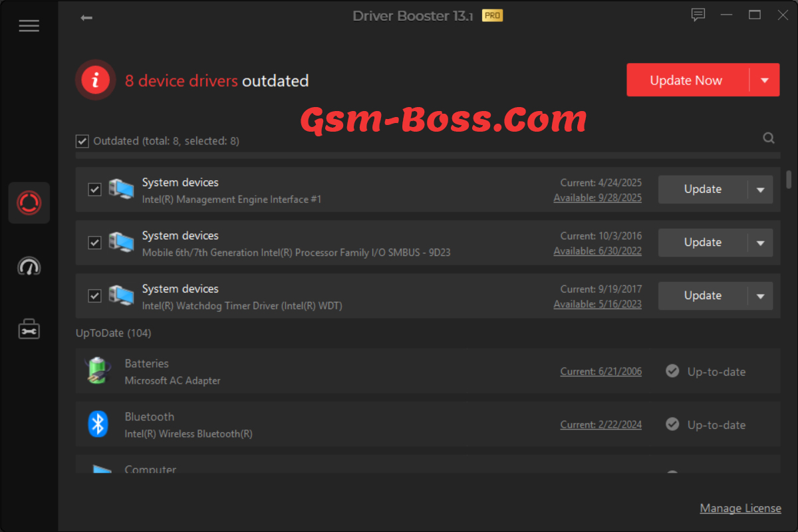The image size is (798, 532).
Task: Click the PRO badge
Action: [492, 15]
